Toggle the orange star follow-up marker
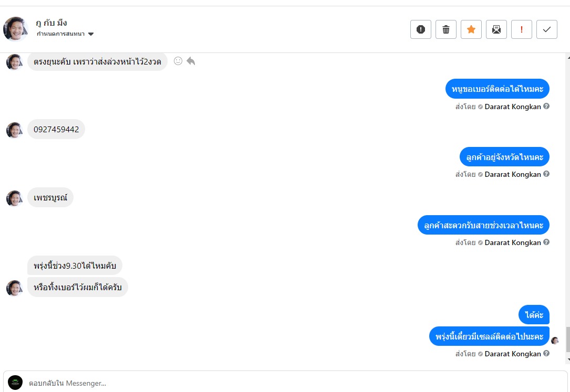This screenshot has height=392, width=570. (471, 29)
